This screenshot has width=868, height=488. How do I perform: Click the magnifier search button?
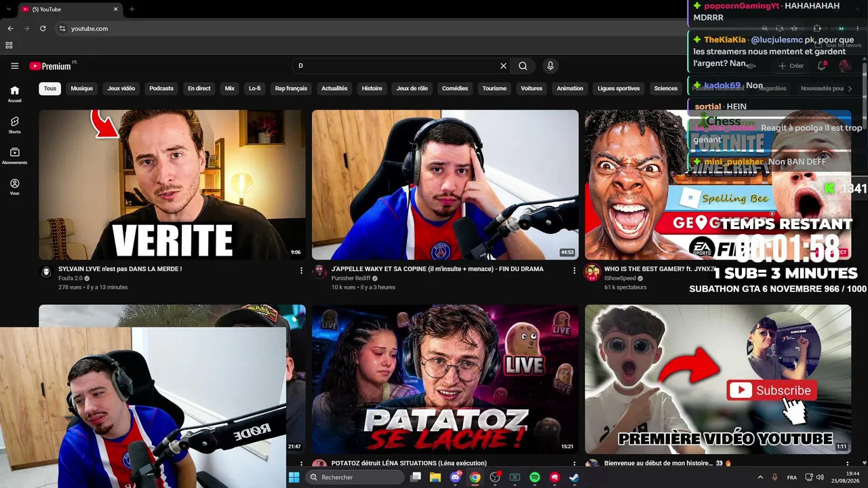[x=523, y=66]
